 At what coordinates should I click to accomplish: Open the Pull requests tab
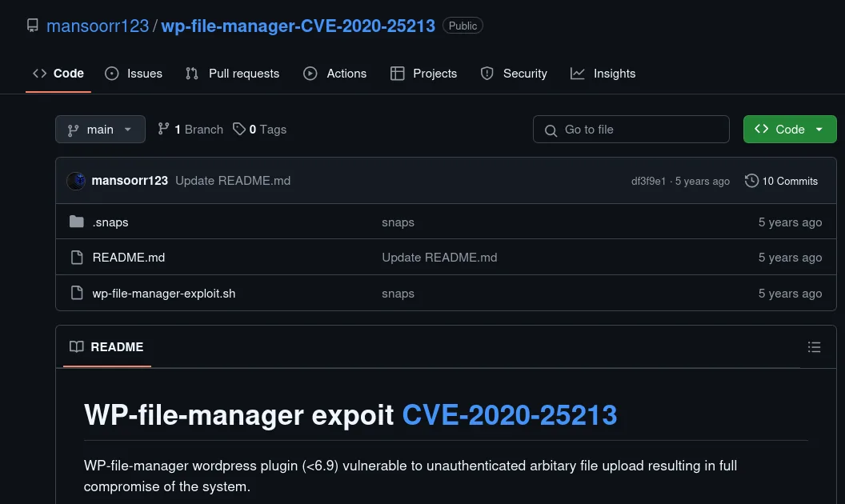pos(232,74)
